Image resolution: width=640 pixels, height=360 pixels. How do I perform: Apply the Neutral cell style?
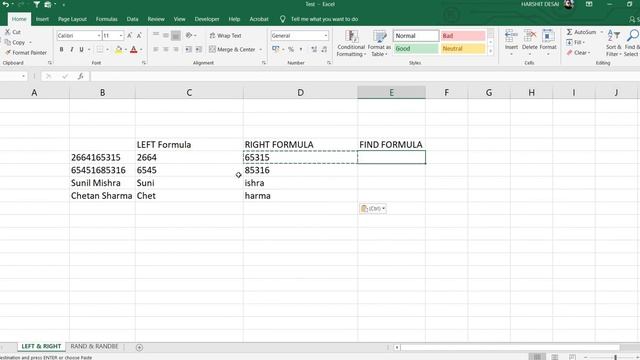[x=463, y=49]
